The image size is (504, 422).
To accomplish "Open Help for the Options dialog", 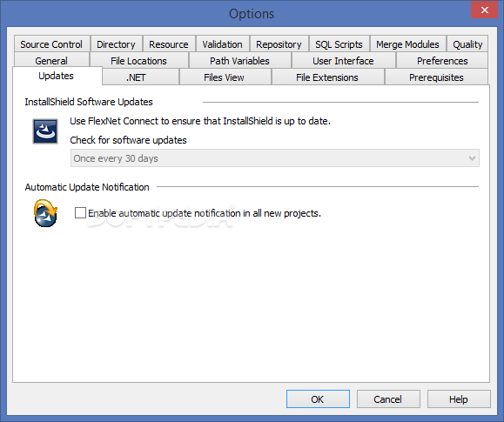I will click(459, 399).
